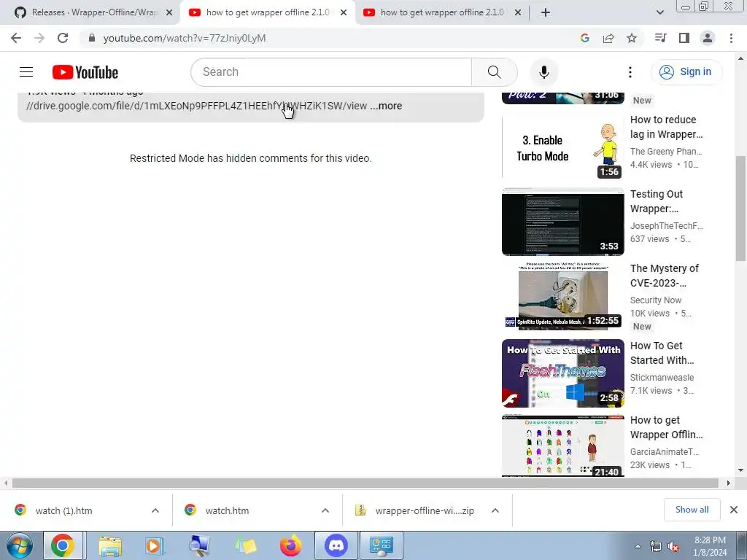
Task: Open downloaded watch (1).htm file
Action: [63, 510]
